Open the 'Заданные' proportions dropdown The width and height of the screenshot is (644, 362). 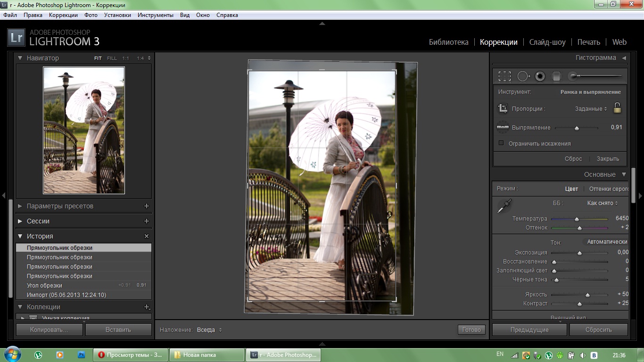pos(591,109)
